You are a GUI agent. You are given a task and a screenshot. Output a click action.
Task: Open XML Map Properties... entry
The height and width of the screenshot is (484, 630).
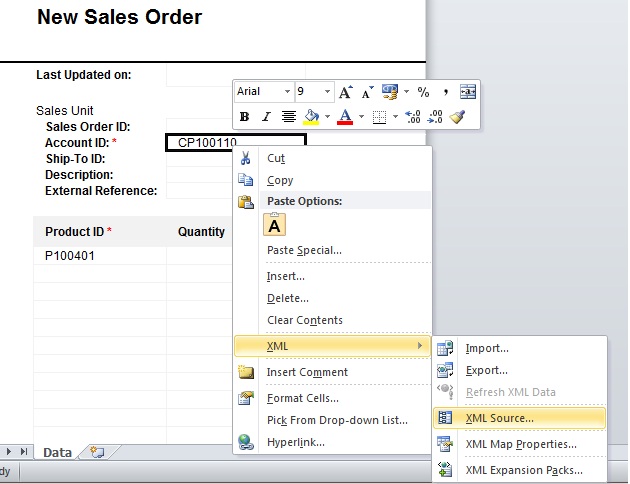[x=521, y=444]
